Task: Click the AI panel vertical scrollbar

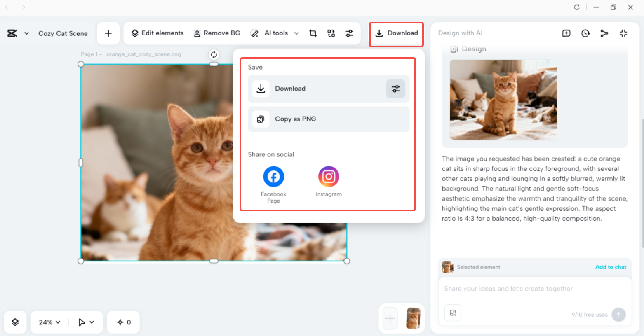Action: point(642,183)
